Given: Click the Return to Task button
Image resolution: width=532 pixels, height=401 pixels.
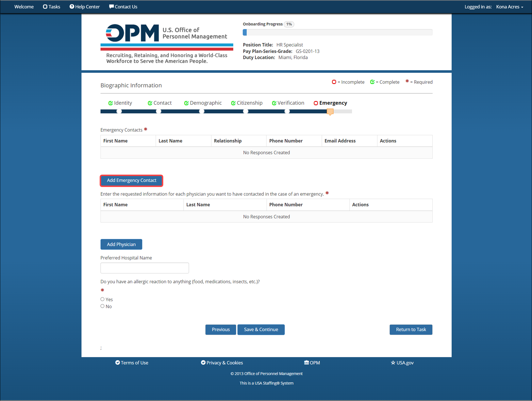Looking at the screenshot, I should (411, 329).
